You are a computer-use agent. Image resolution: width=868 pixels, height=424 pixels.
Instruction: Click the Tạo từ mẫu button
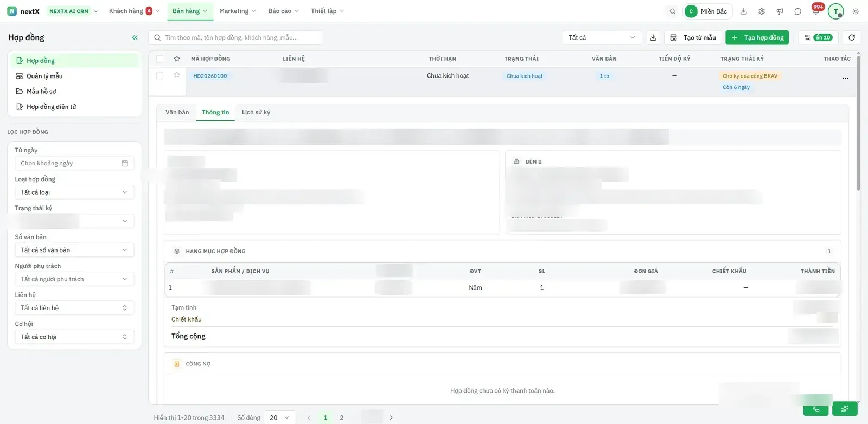tap(693, 37)
